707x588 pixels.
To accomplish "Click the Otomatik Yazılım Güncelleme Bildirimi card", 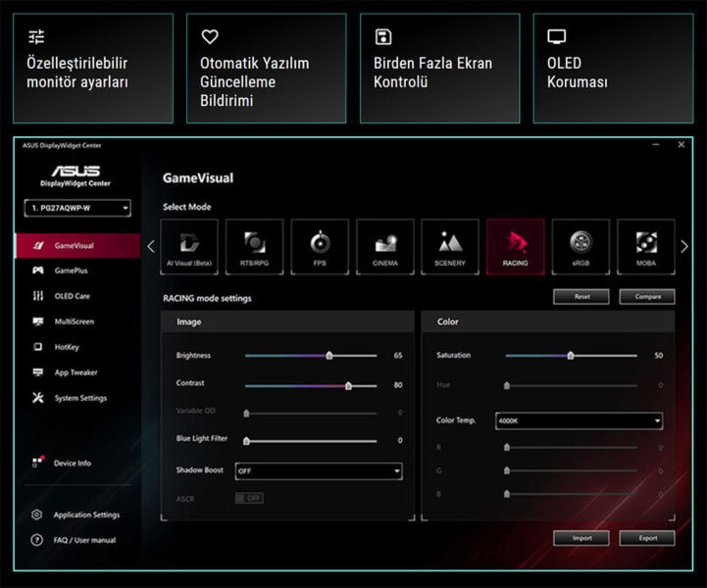I will click(267, 68).
